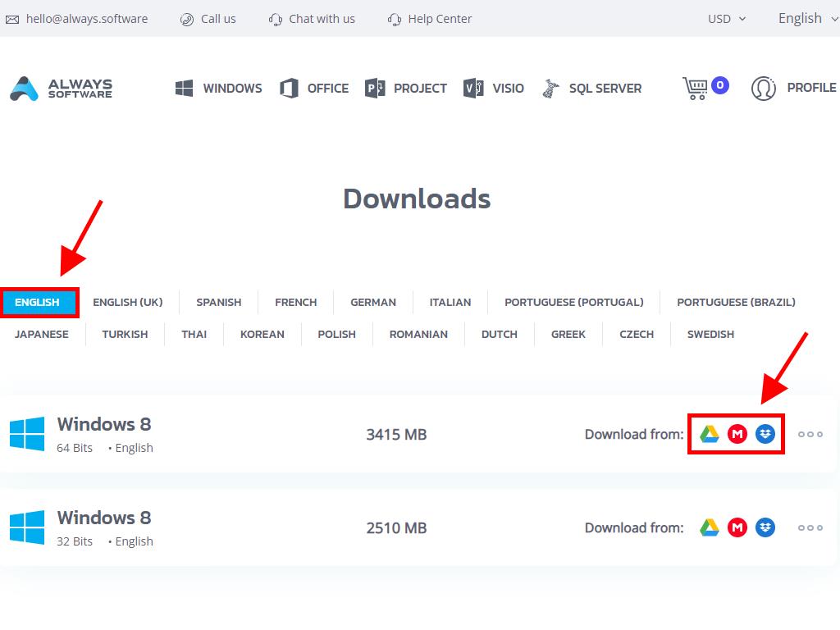
Task: Click the Chat with us link
Action: 322,19
